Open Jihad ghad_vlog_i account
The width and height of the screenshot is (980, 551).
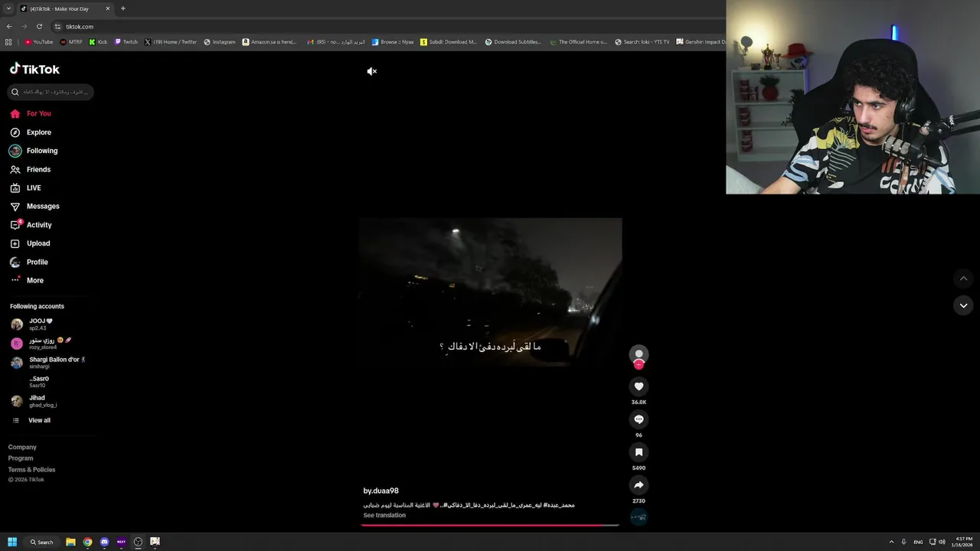point(37,401)
